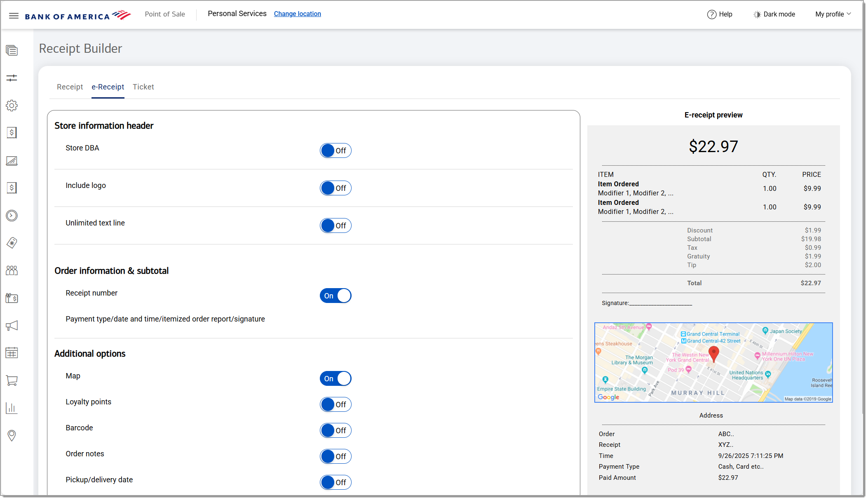Switch on Dark mode

click(x=774, y=14)
